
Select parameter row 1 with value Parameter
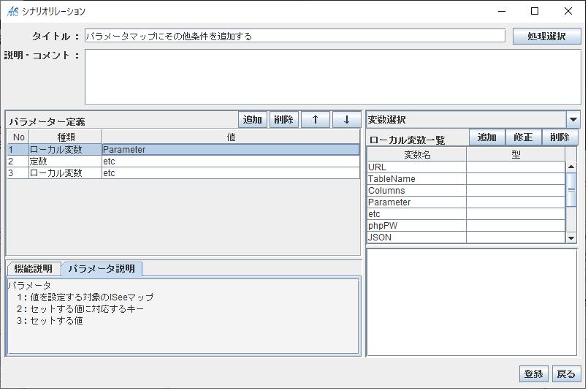point(183,149)
